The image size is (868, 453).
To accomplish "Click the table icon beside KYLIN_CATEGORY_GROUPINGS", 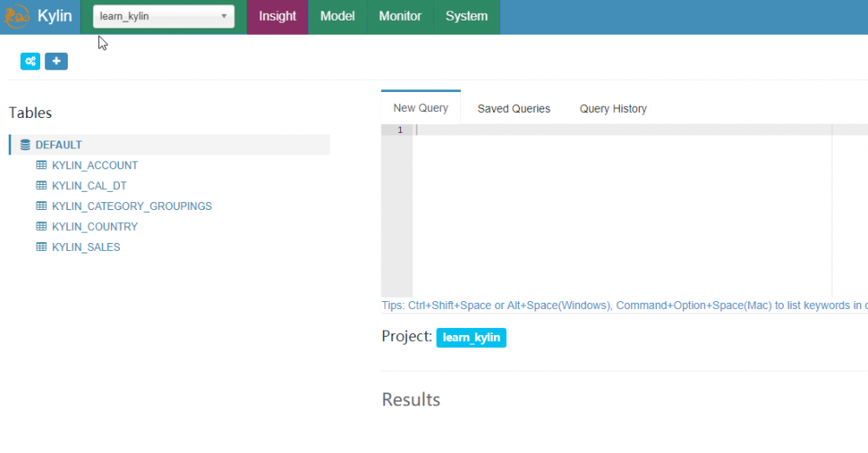I will tap(42, 206).
